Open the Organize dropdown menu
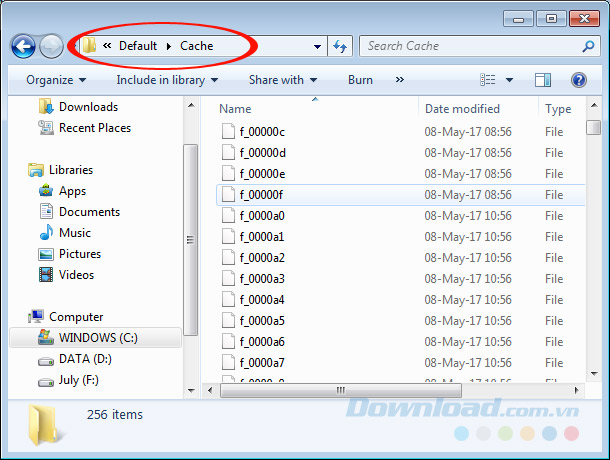The image size is (610, 460). coord(56,80)
